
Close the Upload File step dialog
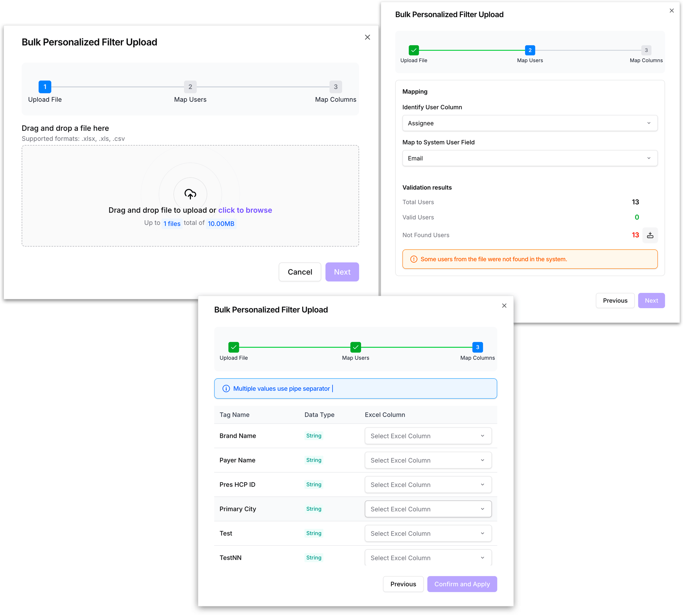(x=367, y=37)
